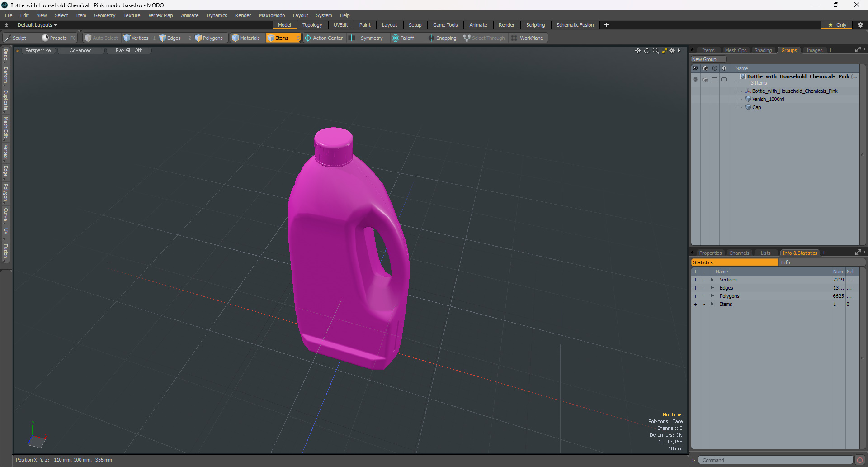Click the viewport rotate icon
This screenshot has width=868, height=467.
(x=646, y=51)
